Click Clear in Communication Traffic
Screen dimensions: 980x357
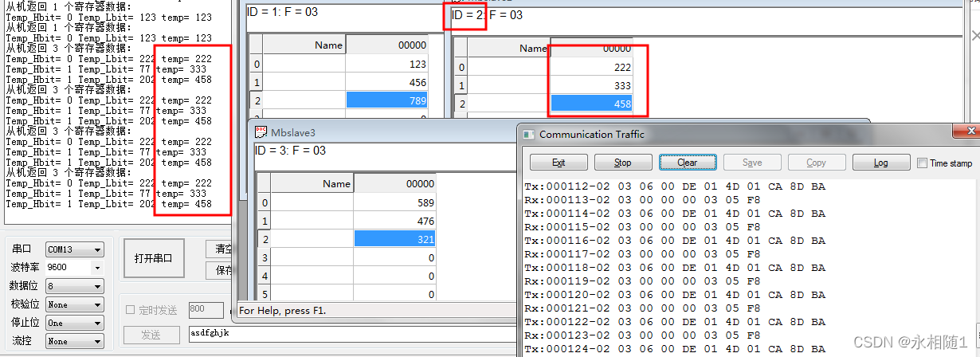pyautogui.click(x=688, y=163)
